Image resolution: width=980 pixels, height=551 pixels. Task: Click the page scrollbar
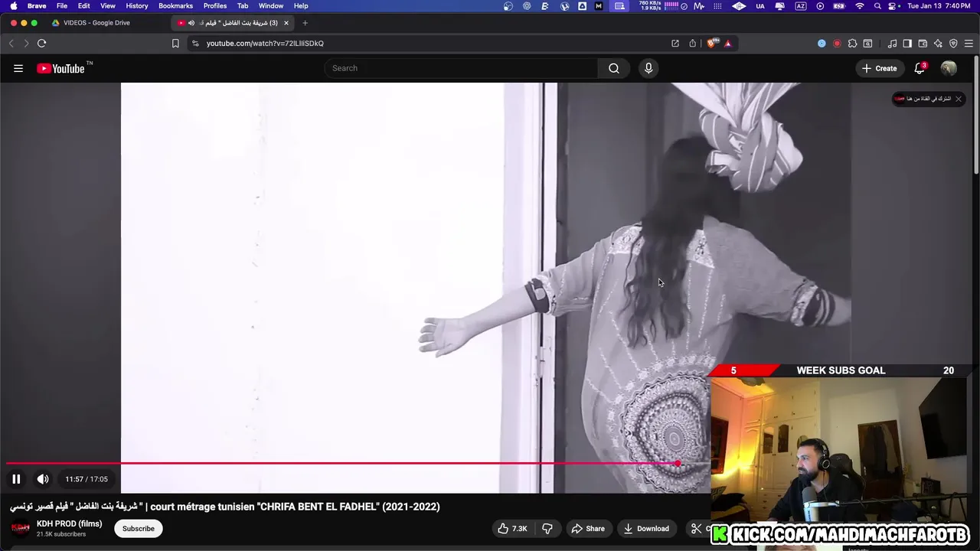coord(976,115)
